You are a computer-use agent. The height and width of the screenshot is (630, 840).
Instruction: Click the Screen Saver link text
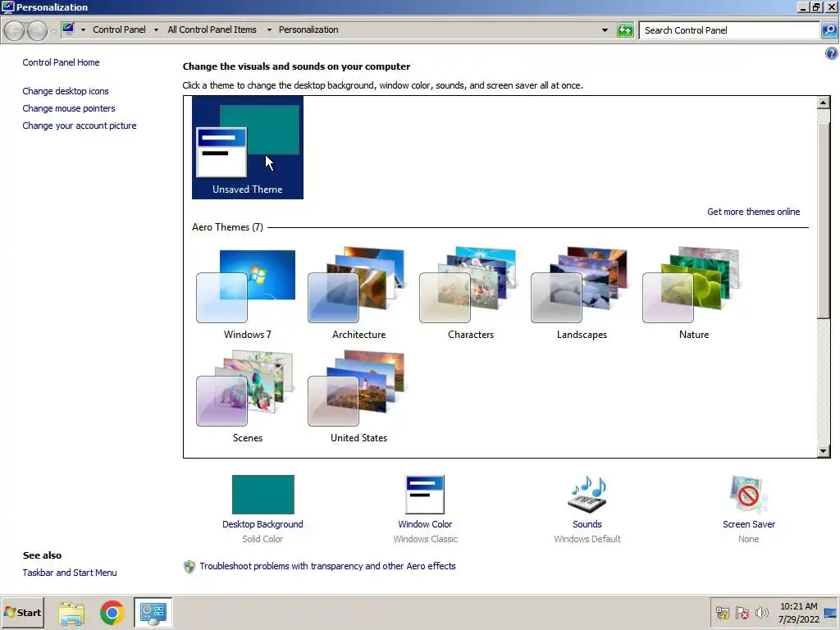click(x=748, y=524)
